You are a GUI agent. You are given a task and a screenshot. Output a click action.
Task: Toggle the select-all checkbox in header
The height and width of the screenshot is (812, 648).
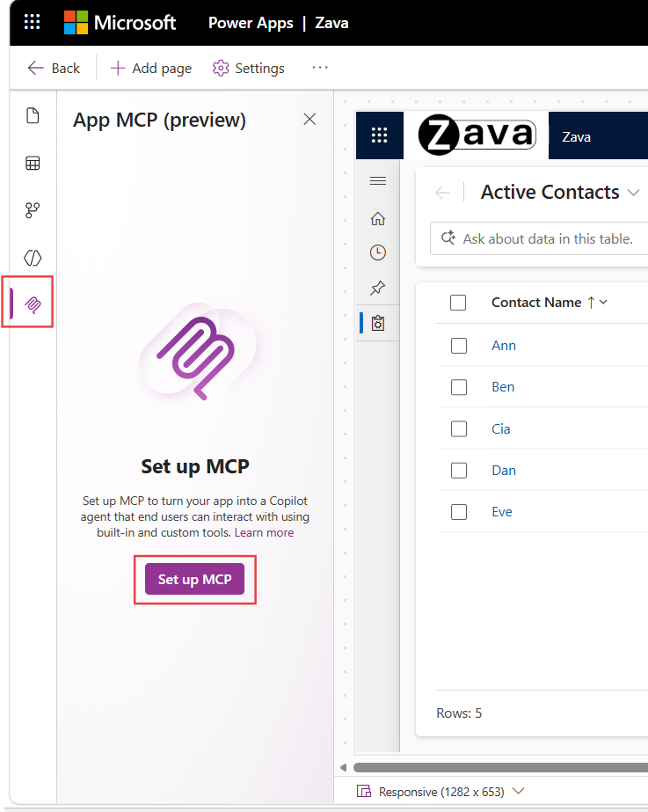pyautogui.click(x=458, y=303)
